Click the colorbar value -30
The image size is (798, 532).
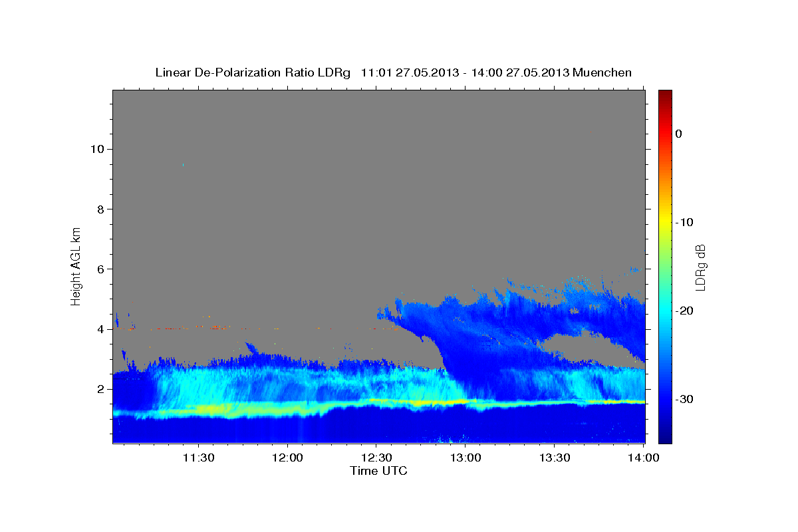click(684, 399)
